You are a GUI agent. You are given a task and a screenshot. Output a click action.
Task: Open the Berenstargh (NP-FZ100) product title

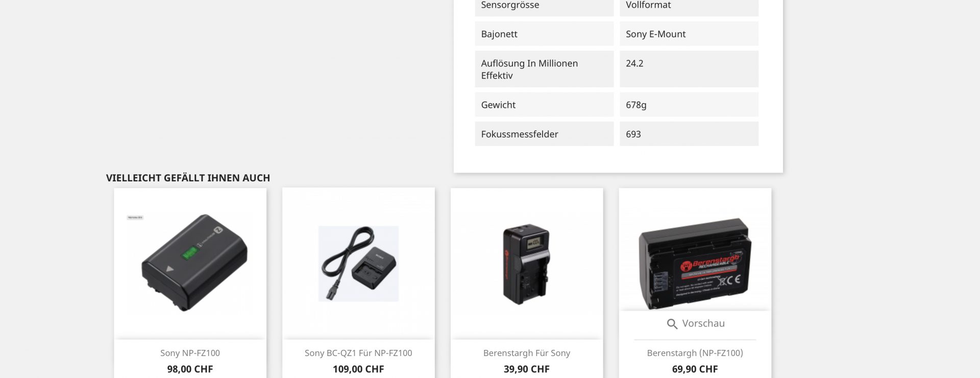[x=695, y=353]
